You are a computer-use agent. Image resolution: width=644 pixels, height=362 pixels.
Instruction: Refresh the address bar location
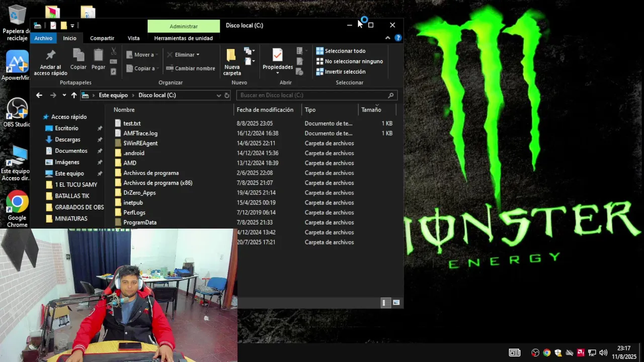[x=227, y=95]
